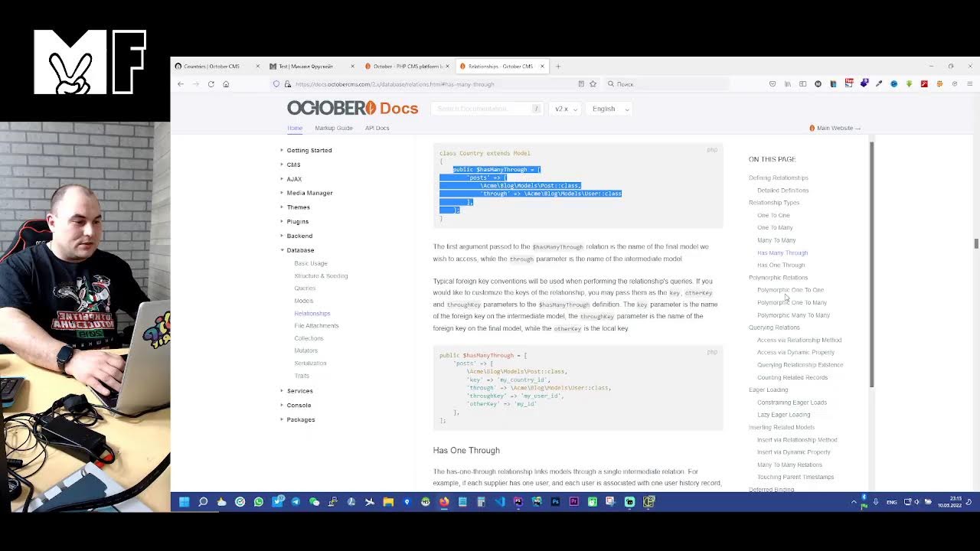The image size is (980, 551).
Task: Copy second code block via php label
Action: click(712, 352)
